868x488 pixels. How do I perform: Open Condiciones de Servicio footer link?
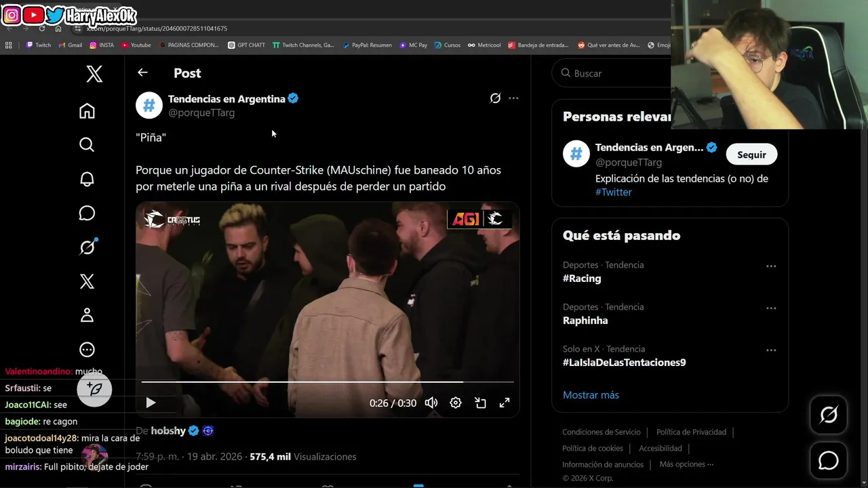coord(601,432)
